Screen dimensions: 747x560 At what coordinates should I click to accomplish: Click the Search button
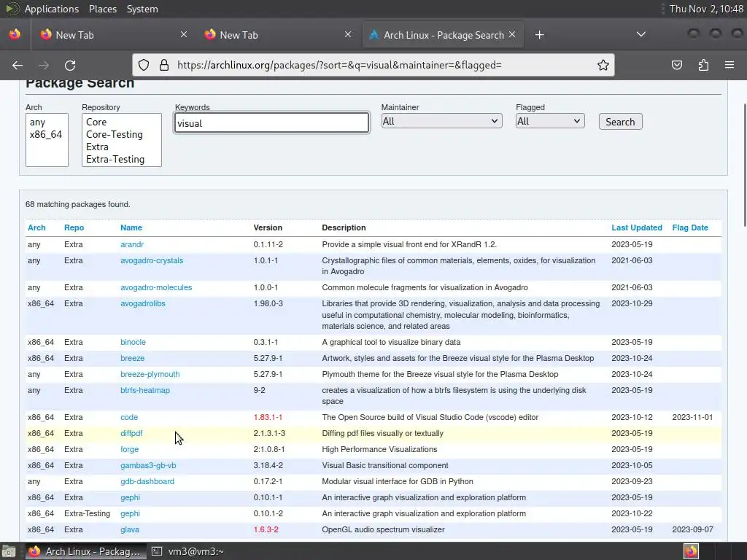[620, 122]
